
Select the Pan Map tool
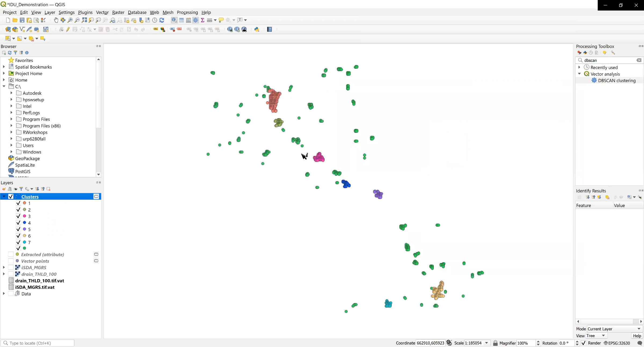(56, 20)
